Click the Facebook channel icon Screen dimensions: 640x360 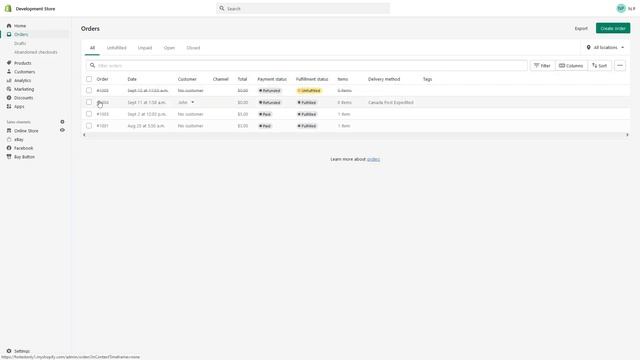9,148
